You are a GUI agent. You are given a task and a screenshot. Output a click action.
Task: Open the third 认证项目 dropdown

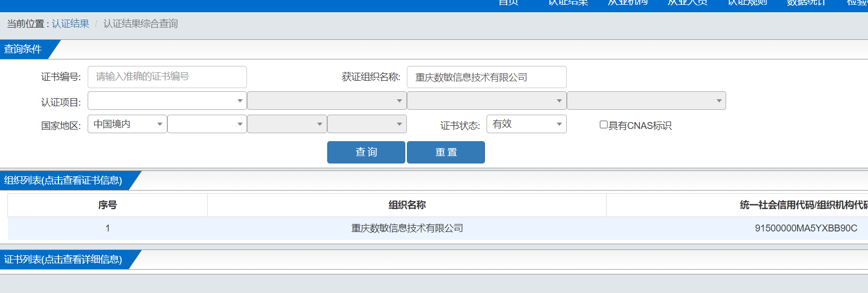coord(487,101)
